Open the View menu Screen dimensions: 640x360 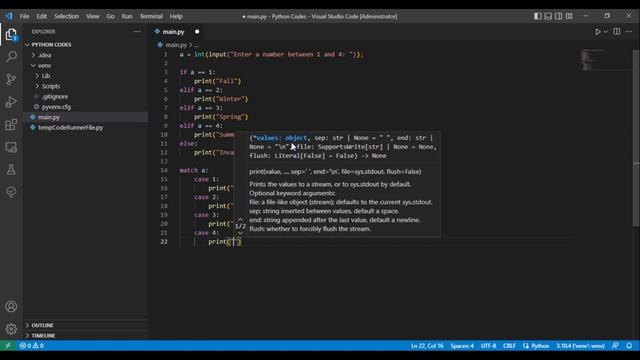pos(93,16)
